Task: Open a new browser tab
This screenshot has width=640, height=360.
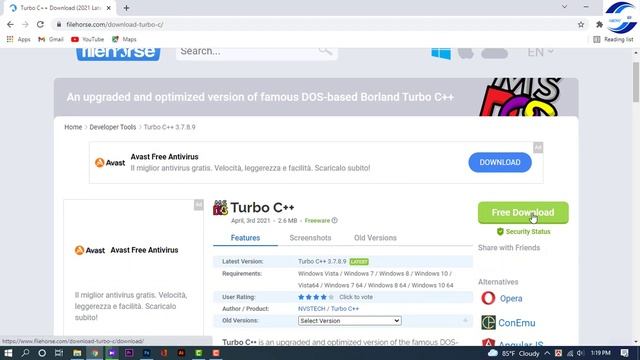Action: (127, 8)
